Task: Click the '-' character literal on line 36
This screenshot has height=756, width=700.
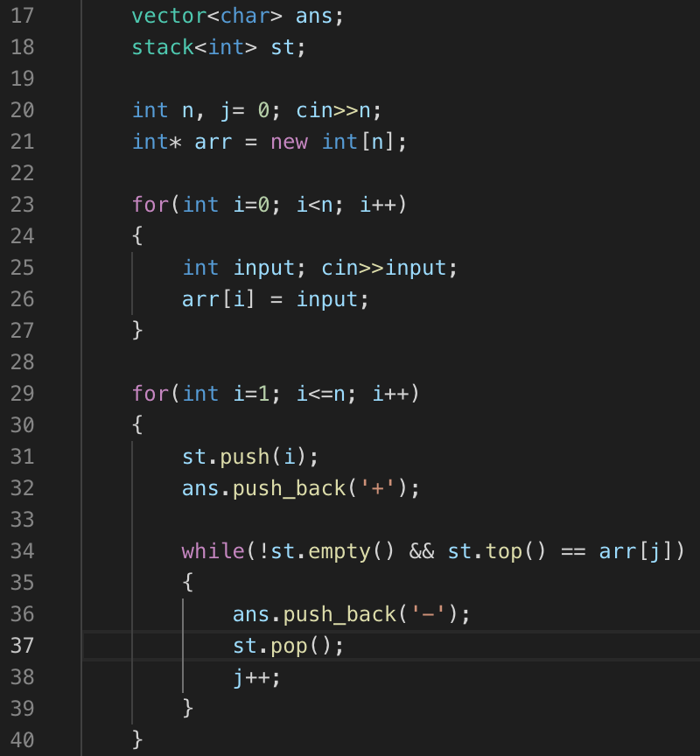Action: click(x=428, y=614)
